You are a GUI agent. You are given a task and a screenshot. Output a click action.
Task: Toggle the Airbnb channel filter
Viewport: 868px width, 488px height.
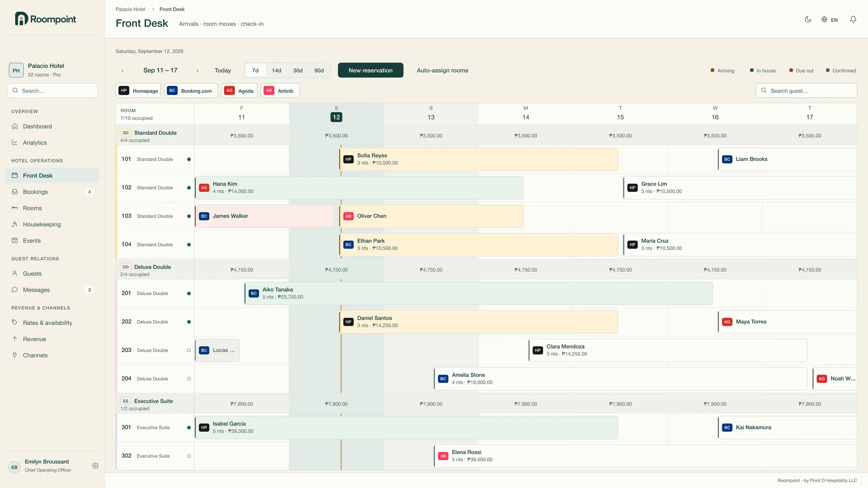point(280,91)
